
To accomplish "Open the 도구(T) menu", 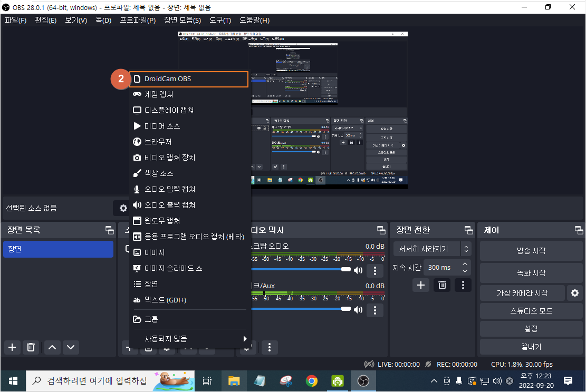I will tap(220, 20).
